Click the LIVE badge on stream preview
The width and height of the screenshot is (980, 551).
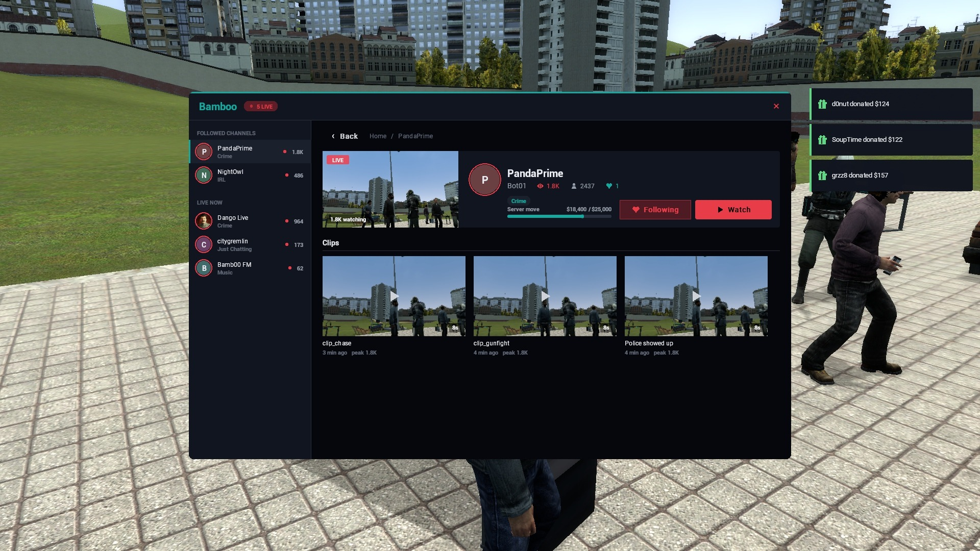click(x=338, y=160)
